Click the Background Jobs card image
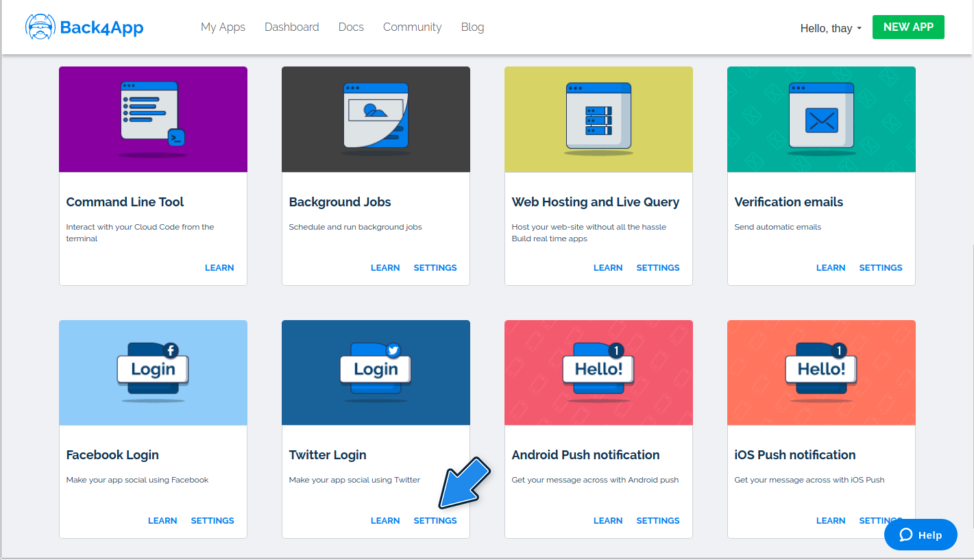Screen dimensions: 974x560 (376, 119)
